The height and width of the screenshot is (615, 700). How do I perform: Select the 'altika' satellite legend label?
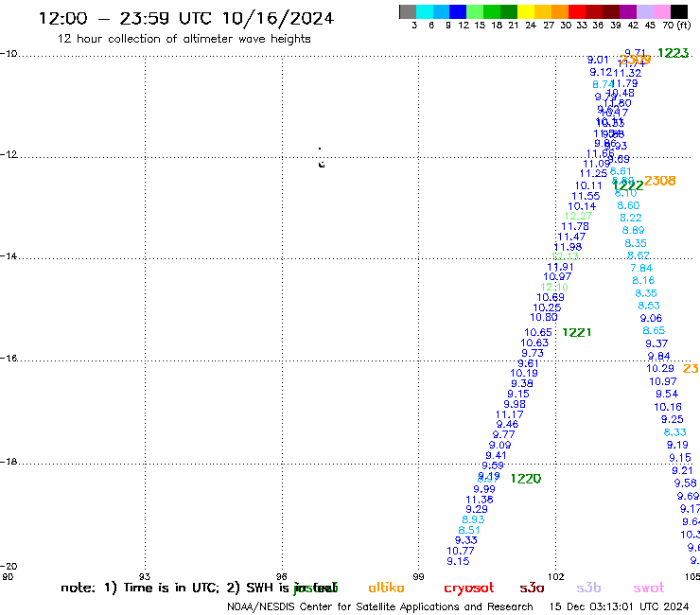pyautogui.click(x=386, y=588)
